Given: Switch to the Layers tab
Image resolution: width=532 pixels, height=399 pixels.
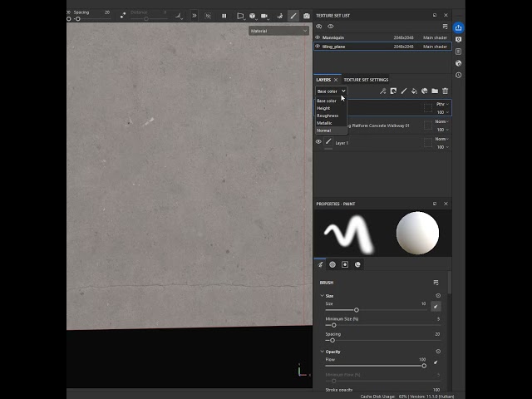Looking at the screenshot, I should point(323,80).
